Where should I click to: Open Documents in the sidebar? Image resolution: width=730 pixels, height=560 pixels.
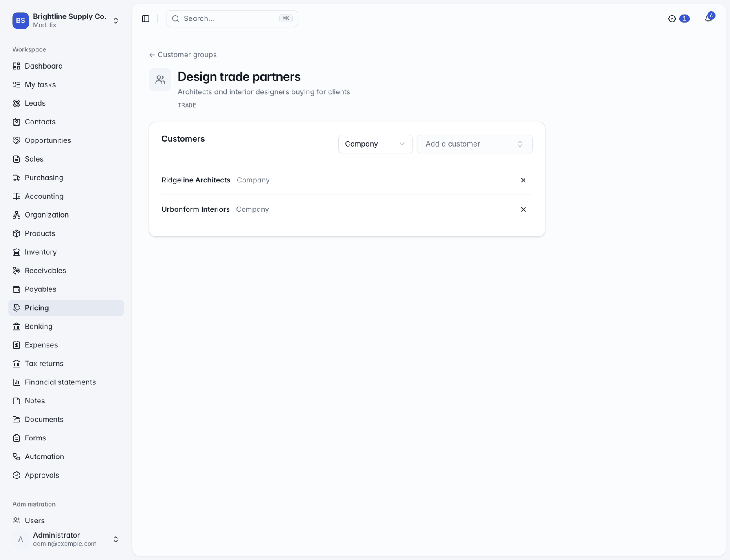pyautogui.click(x=66, y=419)
